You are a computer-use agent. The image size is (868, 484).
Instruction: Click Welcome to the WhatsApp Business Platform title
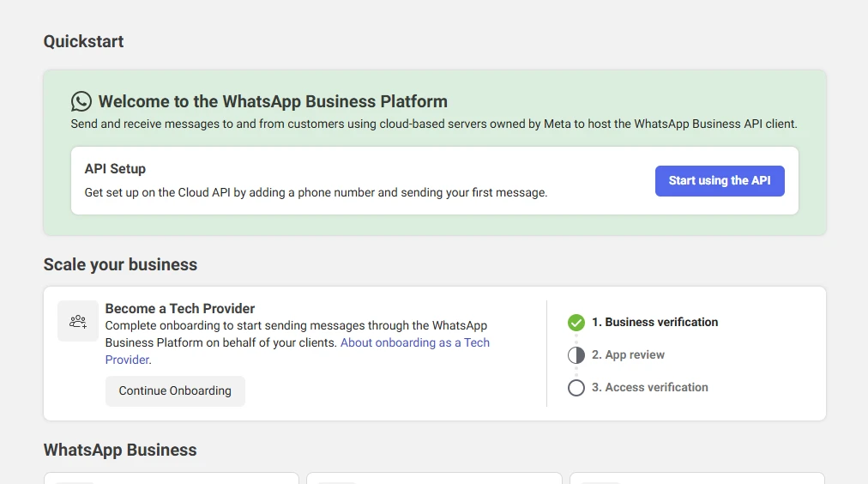coord(273,101)
